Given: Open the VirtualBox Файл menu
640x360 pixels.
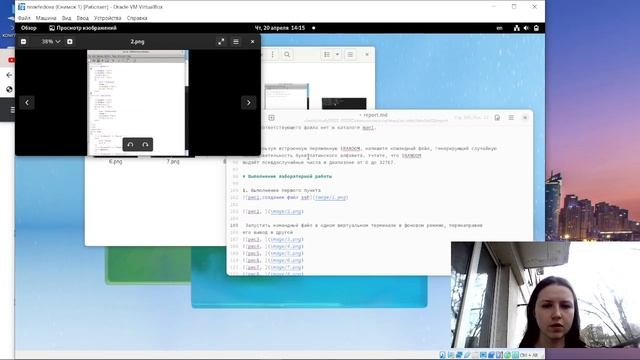Looking at the screenshot, I should pos(24,18).
